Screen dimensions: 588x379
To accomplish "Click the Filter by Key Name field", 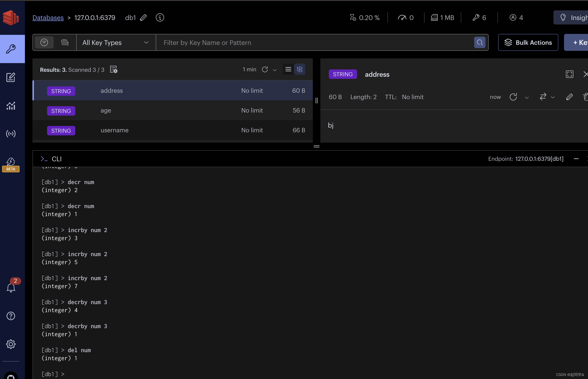I will [315, 43].
